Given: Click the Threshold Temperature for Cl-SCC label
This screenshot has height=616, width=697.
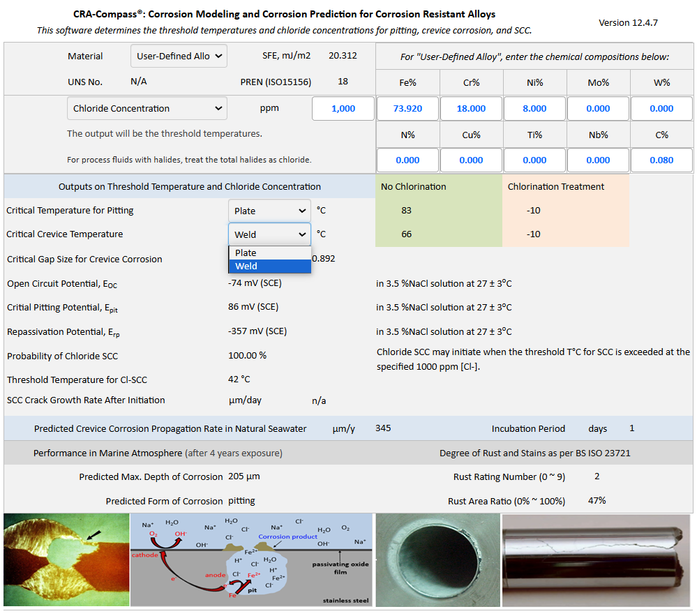Looking at the screenshot, I should (77, 380).
